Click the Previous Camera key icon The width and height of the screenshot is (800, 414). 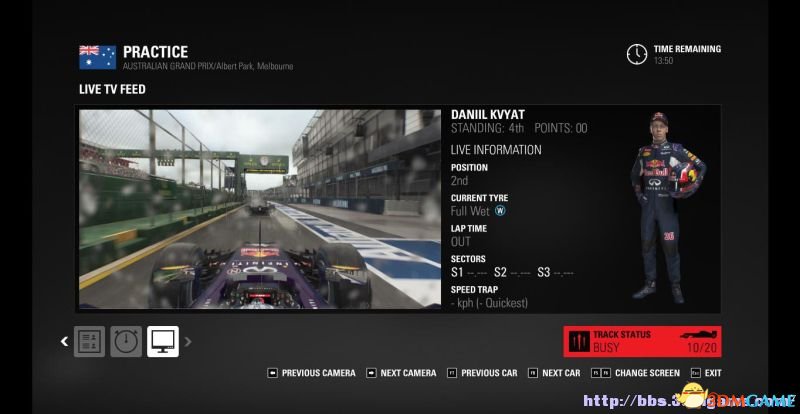click(272, 373)
